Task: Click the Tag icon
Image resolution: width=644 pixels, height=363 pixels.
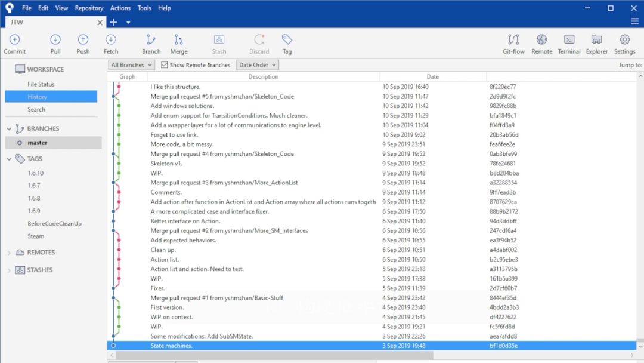Action: 287,44
